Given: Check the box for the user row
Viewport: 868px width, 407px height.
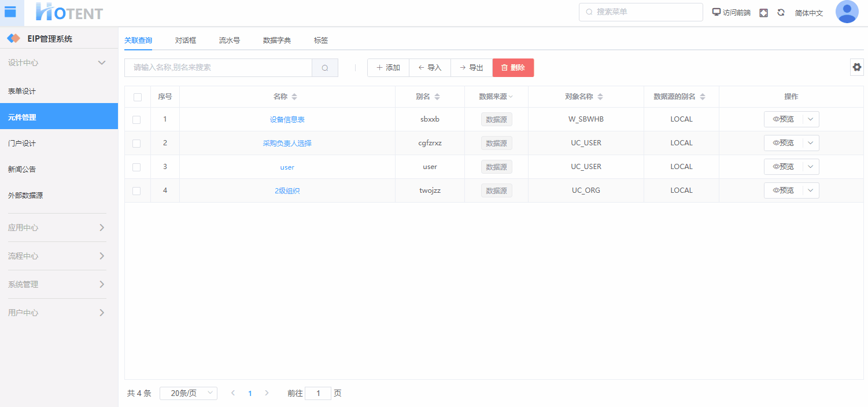Looking at the screenshot, I should click(x=136, y=167).
